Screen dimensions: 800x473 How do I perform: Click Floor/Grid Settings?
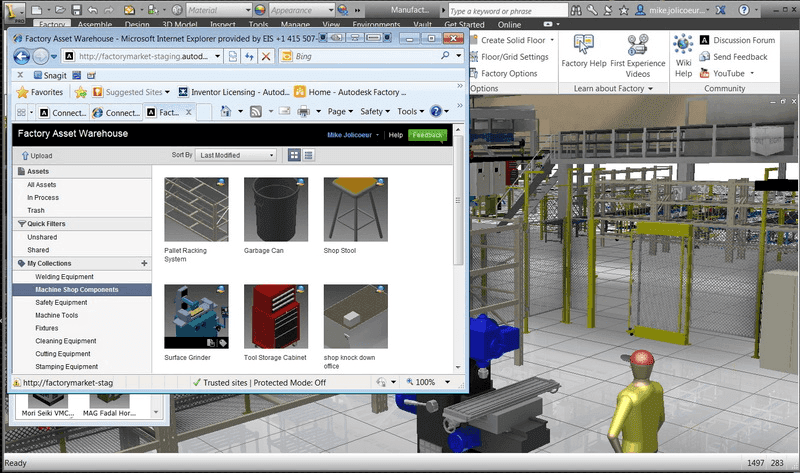point(509,57)
